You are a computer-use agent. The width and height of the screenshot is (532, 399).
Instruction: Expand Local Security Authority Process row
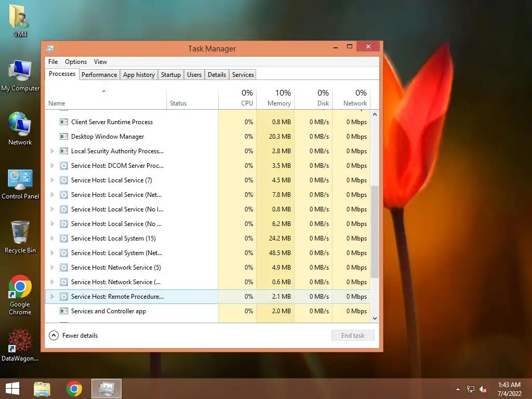[x=52, y=151]
